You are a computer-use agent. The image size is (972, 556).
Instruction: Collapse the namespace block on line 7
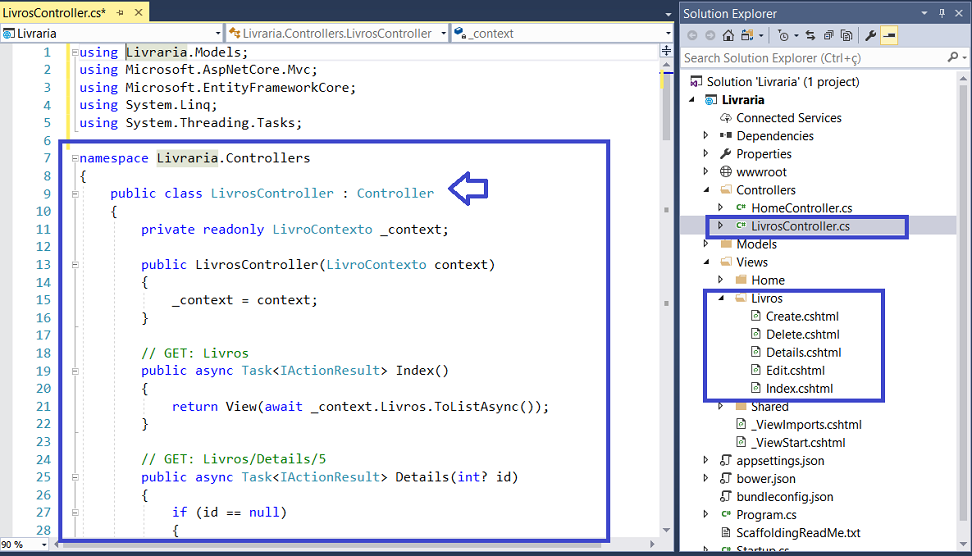pos(74,158)
